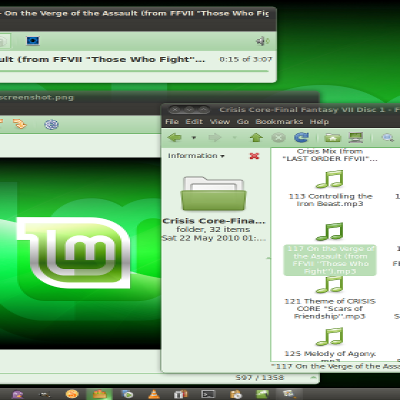Close the sidebar with red X
Screen dimensions: 400x400
(x=254, y=156)
